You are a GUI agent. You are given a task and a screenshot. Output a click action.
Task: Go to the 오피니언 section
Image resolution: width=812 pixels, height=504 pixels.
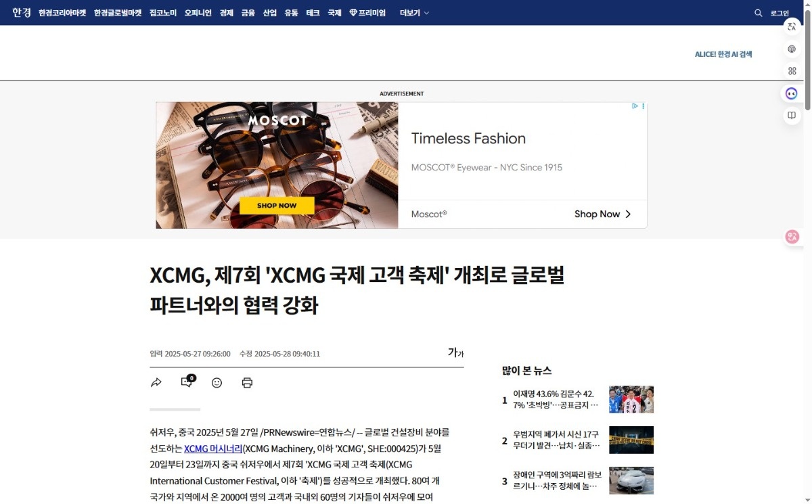[x=198, y=13]
